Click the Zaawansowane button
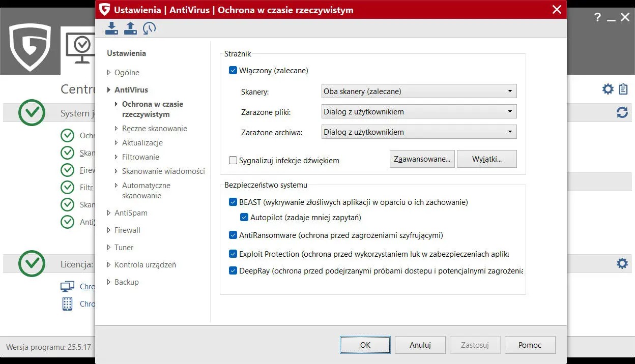 point(422,159)
